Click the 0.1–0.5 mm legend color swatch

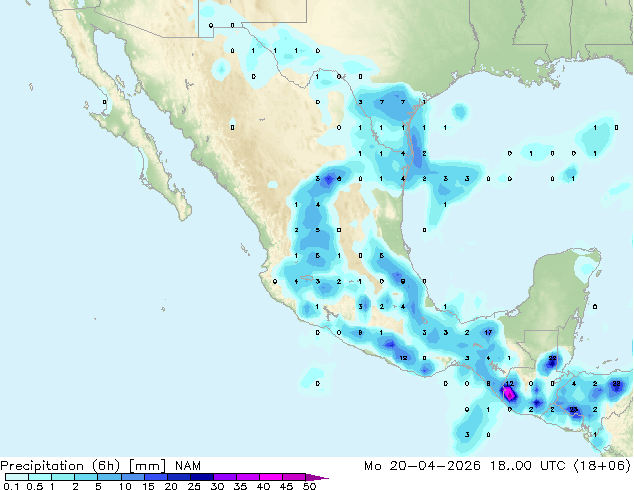point(17,477)
